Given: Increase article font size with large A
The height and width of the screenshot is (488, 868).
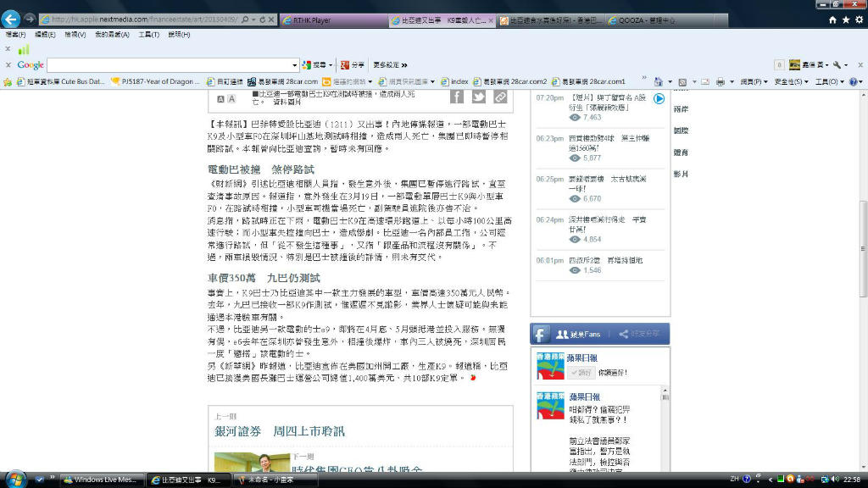Looking at the screenshot, I should click(231, 99).
